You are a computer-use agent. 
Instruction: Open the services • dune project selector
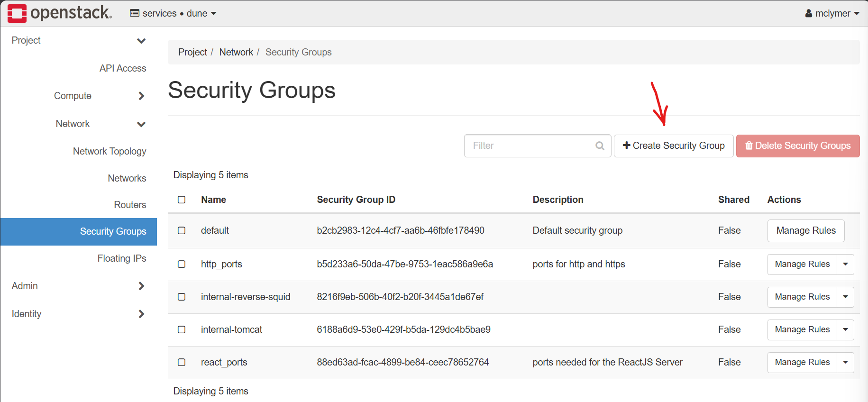pyautogui.click(x=173, y=13)
